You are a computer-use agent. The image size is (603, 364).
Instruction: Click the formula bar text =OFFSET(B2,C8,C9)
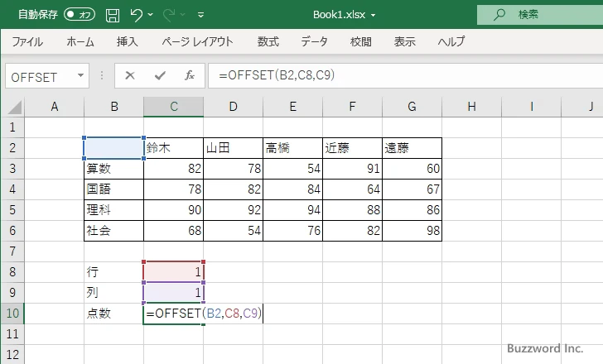point(277,75)
